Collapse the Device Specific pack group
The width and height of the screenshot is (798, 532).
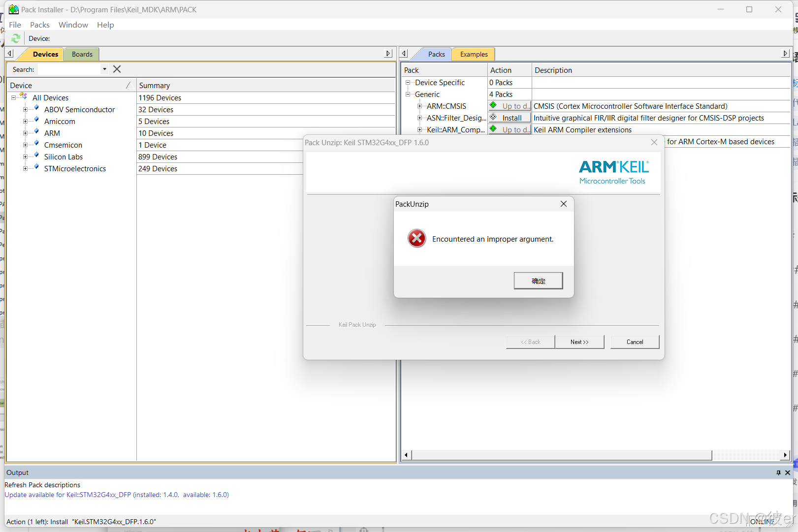pos(408,83)
